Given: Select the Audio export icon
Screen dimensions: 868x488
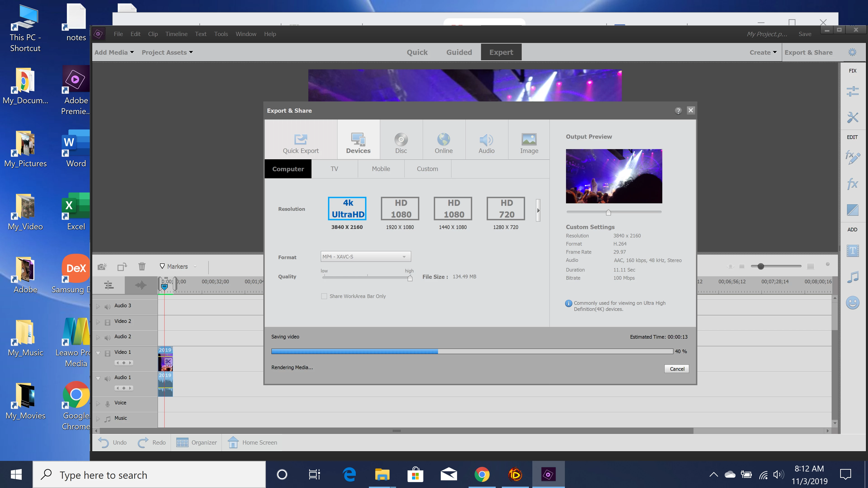Looking at the screenshot, I should (486, 139).
